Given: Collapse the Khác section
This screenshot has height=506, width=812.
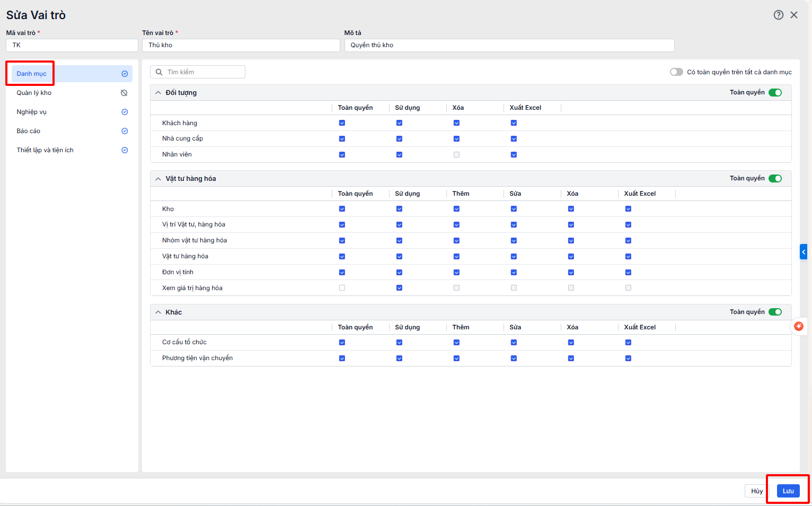Looking at the screenshot, I should (x=158, y=312).
